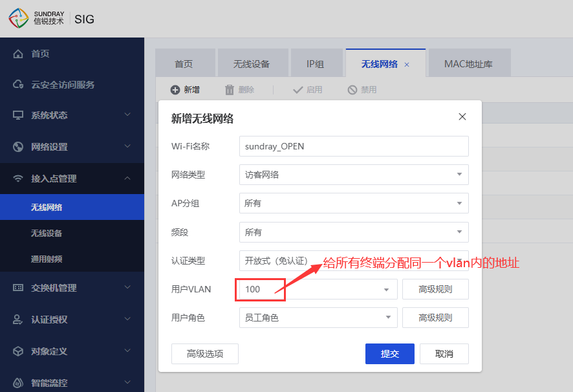Click the 用户VLAN value 100

click(252, 289)
